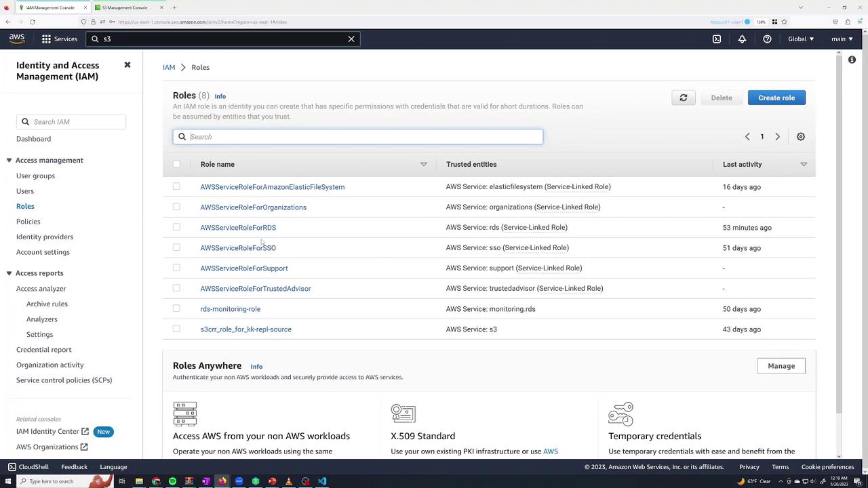
Task: Open Chrome from the taskbar
Action: pos(156,481)
